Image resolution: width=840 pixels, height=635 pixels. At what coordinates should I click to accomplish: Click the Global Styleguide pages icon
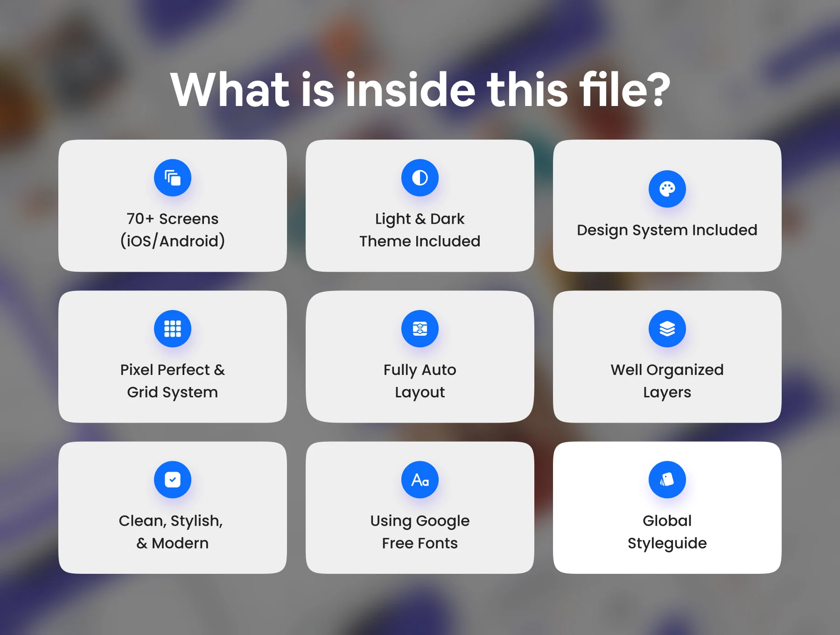667,480
